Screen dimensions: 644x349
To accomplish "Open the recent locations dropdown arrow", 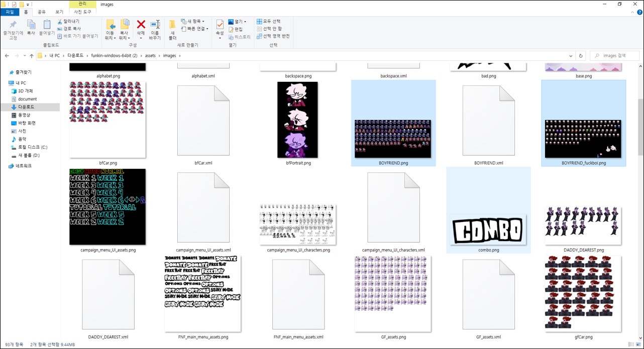I will pos(25,56).
